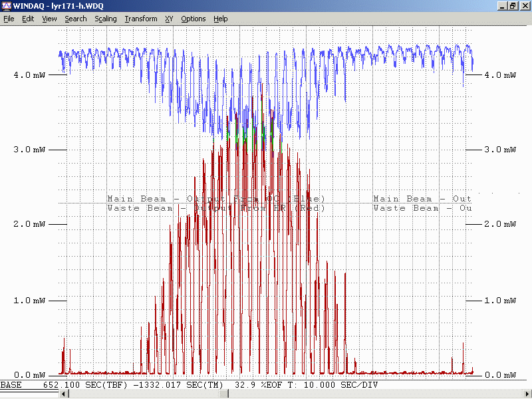
Task: Click the left-axis 4.0 mW label
Action: (29, 75)
